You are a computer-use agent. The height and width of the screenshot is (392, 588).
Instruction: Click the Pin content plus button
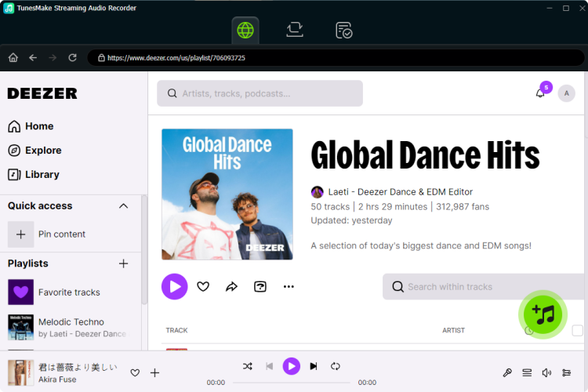point(21,234)
